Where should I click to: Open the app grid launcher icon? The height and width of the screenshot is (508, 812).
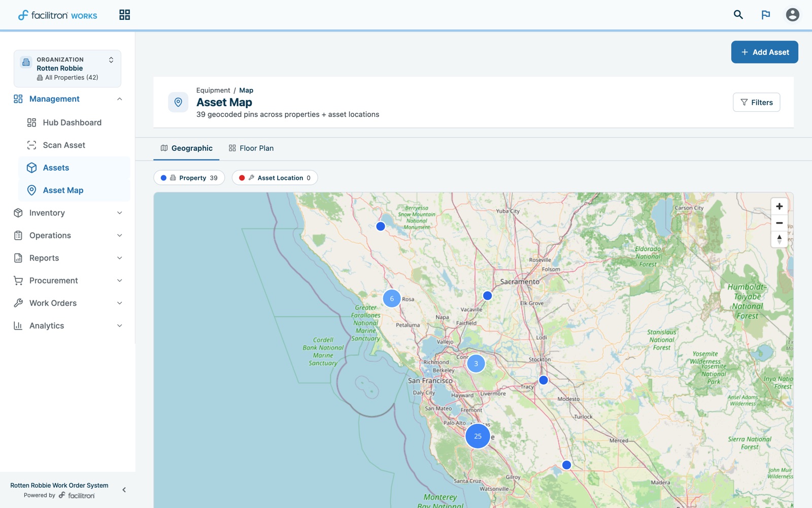click(124, 15)
